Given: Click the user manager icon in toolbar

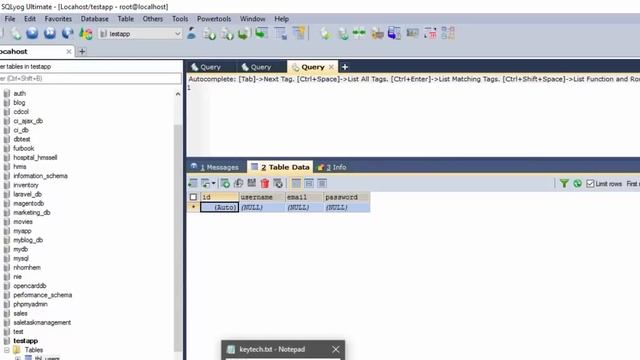Looking at the screenshot, I should [191, 33].
